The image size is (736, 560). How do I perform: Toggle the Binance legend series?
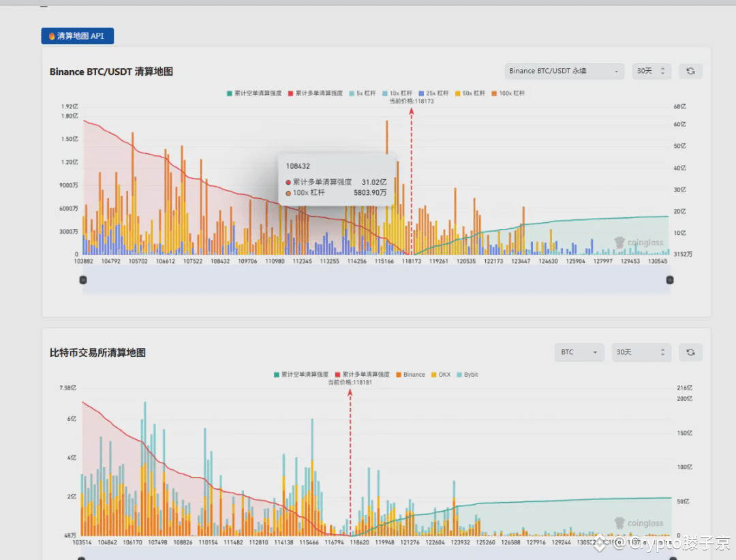tap(411, 375)
